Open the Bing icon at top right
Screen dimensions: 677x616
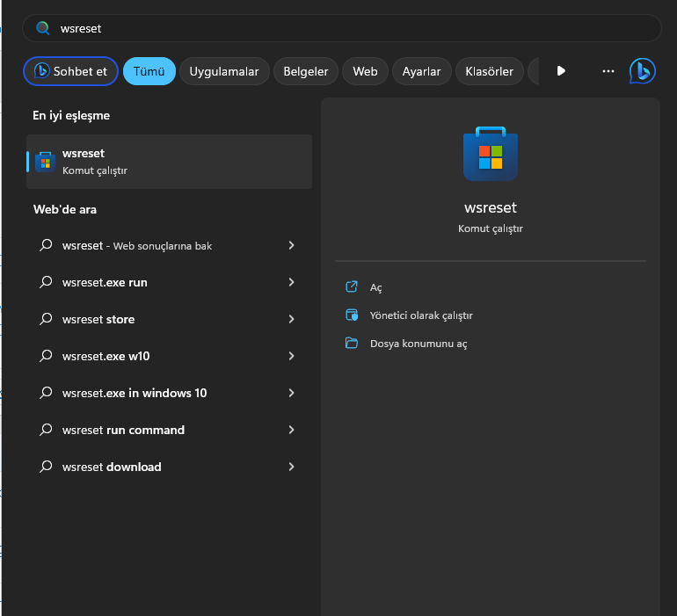point(643,71)
